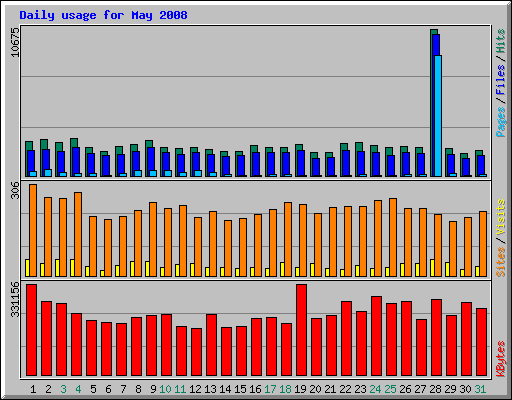512x400 pixels.
Task: Click the Pages legend label
Action: [501, 122]
